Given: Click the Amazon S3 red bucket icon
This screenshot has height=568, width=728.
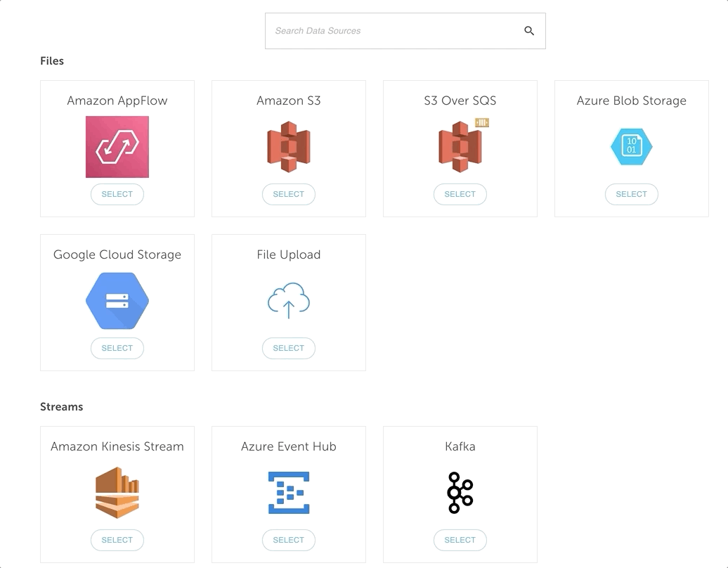Looking at the screenshot, I should [x=288, y=147].
